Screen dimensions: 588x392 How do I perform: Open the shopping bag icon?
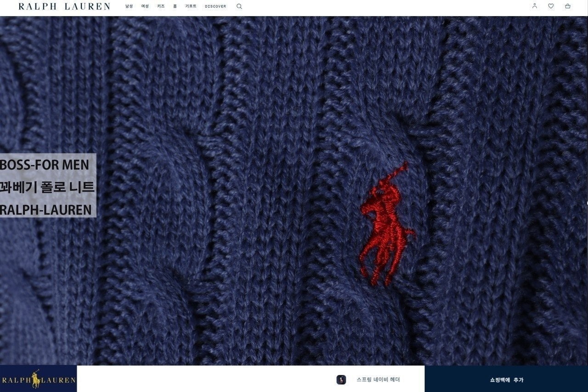click(567, 6)
